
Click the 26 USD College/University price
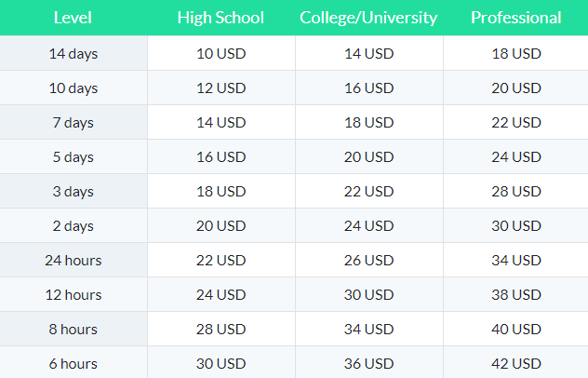368,260
